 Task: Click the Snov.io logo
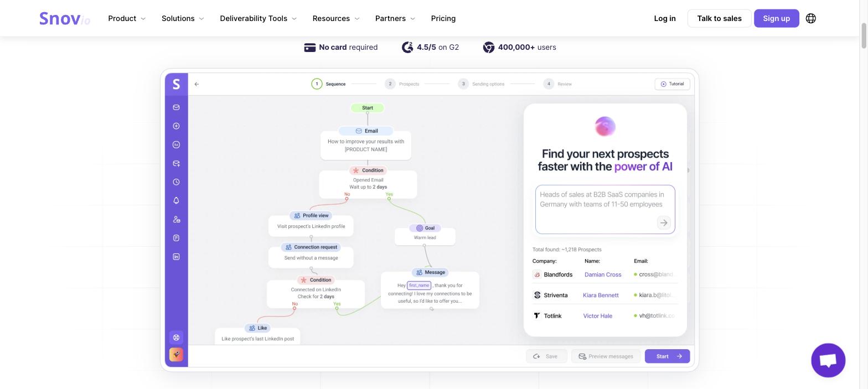click(65, 18)
